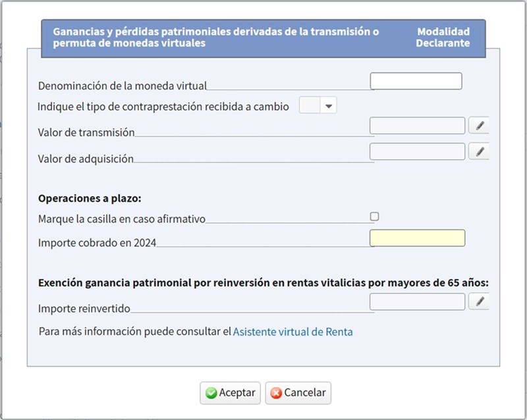Select the yellow Importe cobrado en 2024 field
The image size is (527, 420).
[x=418, y=238]
